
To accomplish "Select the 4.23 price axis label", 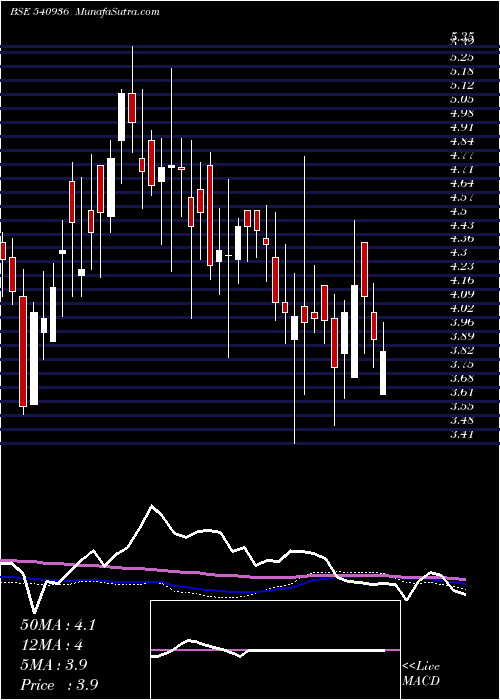I will (462, 266).
